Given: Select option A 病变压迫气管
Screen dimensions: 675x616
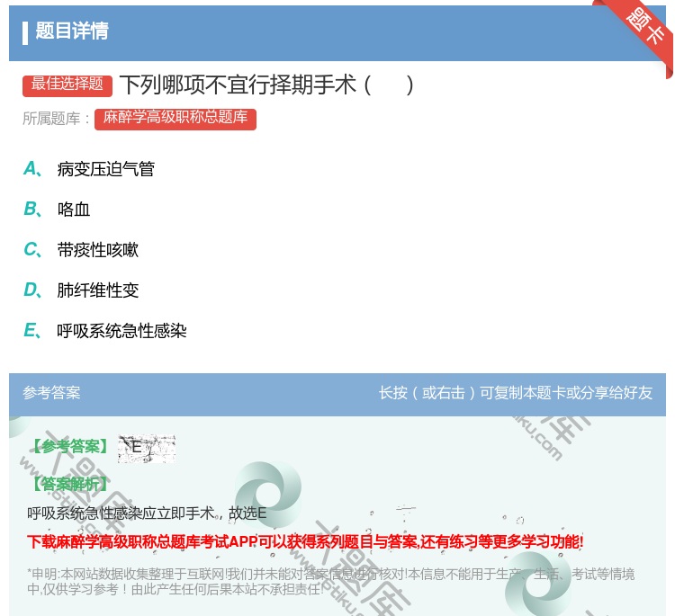Looking at the screenshot, I should (89, 169).
